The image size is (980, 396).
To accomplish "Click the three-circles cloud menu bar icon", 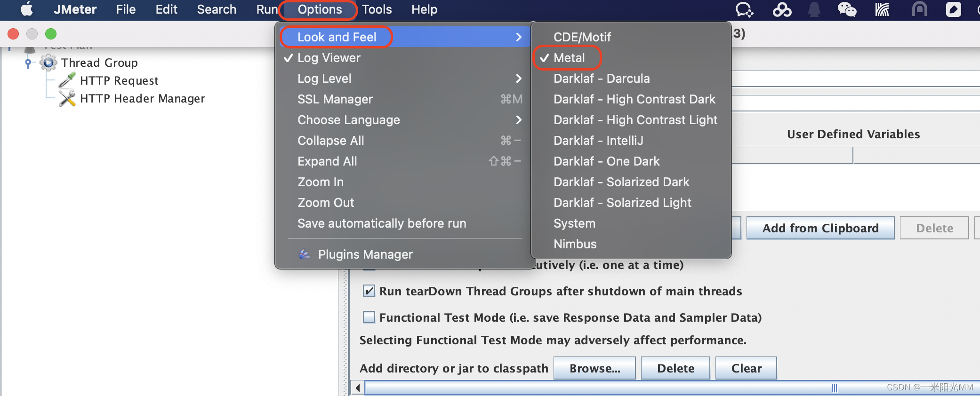I will coord(782,9).
